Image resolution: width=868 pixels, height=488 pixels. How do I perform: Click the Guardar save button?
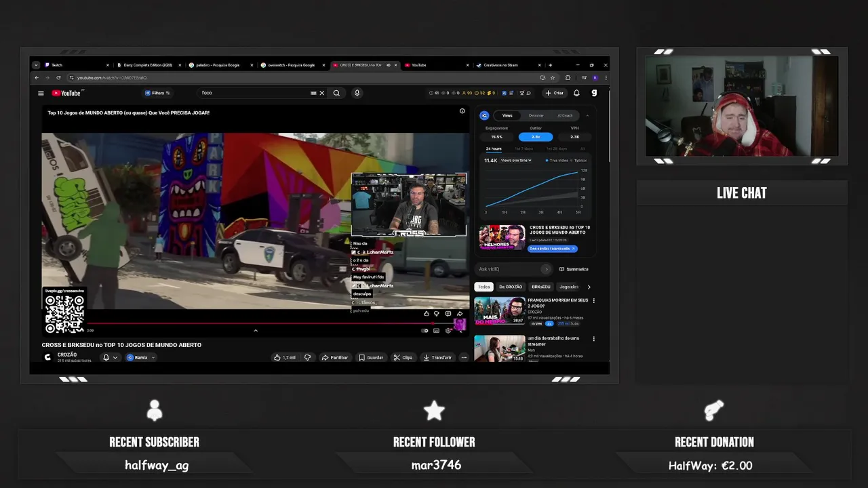coord(371,357)
